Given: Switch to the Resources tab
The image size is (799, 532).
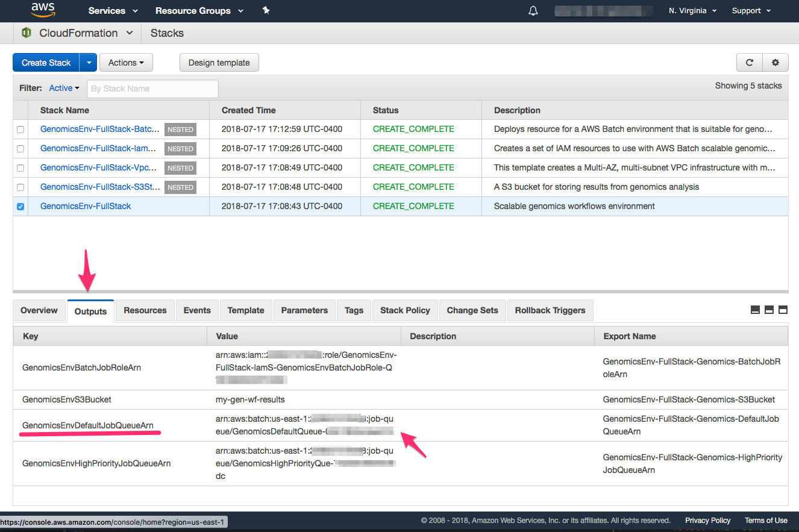Looking at the screenshot, I should [145, 310].
